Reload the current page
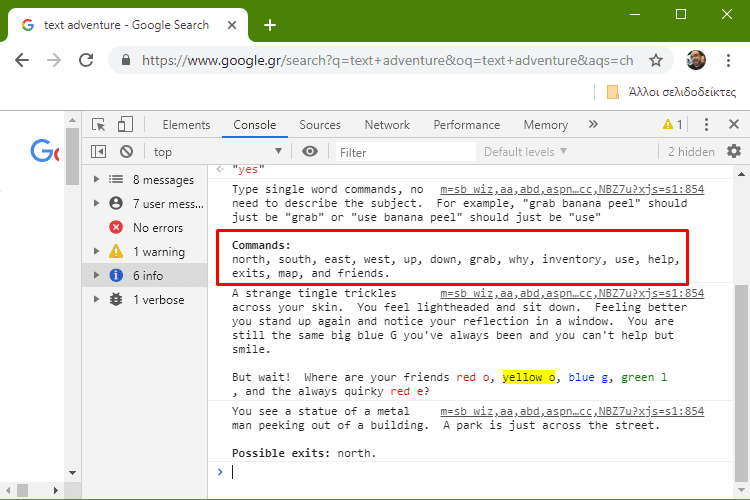The image size is (750, 500). click(86, 60)
